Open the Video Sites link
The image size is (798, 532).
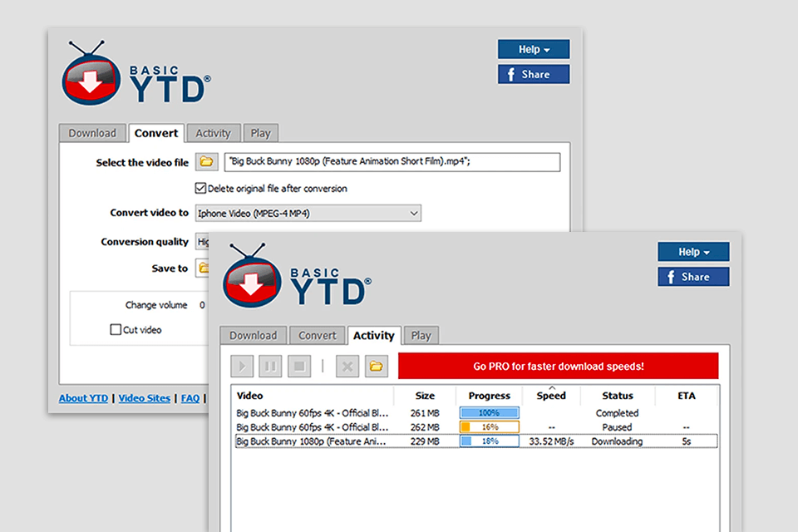pos(145,398)
